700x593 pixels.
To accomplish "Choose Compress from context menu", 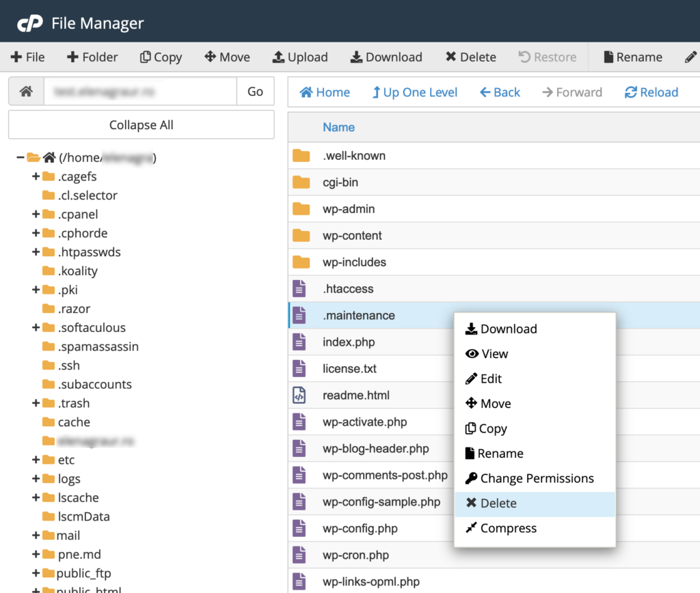I will coord(535,529).
